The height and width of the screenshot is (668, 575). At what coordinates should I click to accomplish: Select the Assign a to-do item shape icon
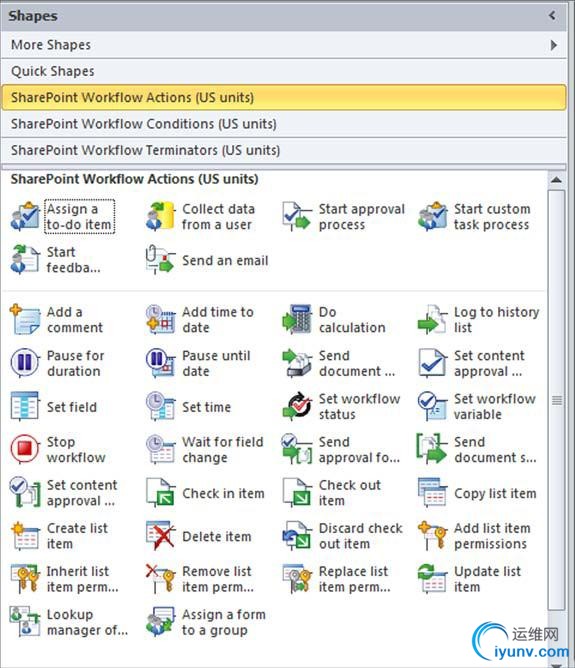(25, 216)
